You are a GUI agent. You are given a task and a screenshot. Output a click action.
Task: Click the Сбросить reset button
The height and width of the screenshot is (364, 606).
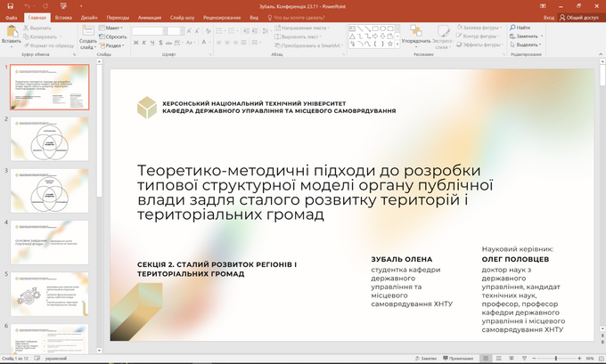[115, 36]
